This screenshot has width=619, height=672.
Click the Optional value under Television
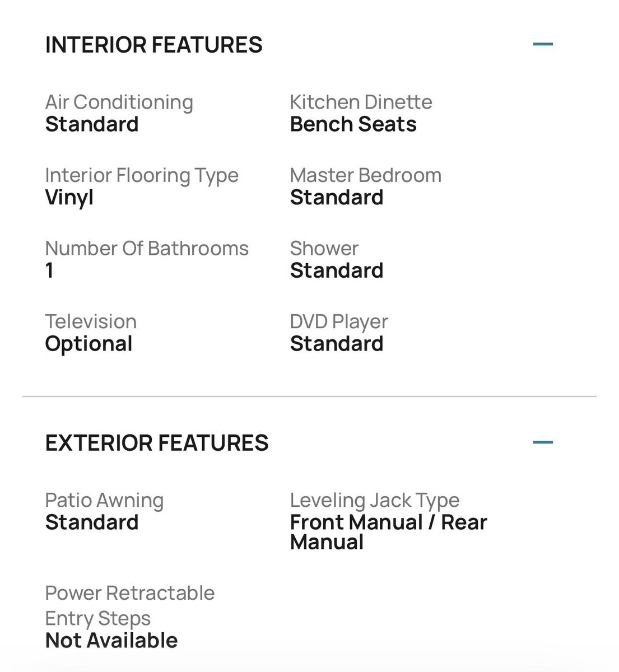point(89,344)
